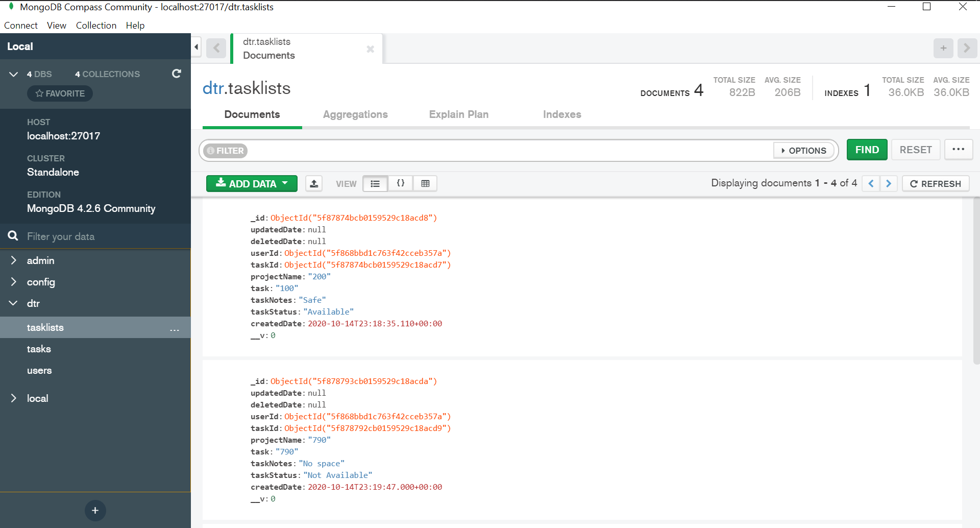Switch document display to JSON view
The image size is (980, 528).
tap(401, 183)
